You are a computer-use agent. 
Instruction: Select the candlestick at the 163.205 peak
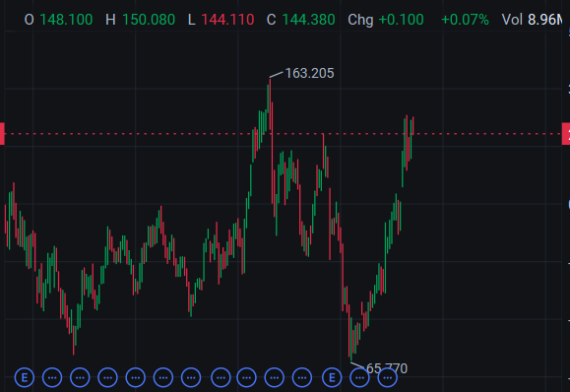point(270,105)
